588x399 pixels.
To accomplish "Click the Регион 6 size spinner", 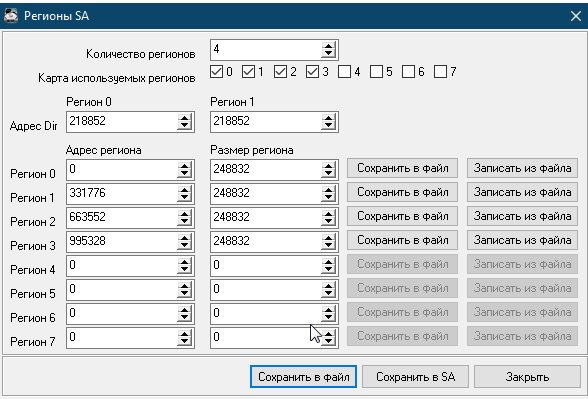I will (x=328, y=314).
